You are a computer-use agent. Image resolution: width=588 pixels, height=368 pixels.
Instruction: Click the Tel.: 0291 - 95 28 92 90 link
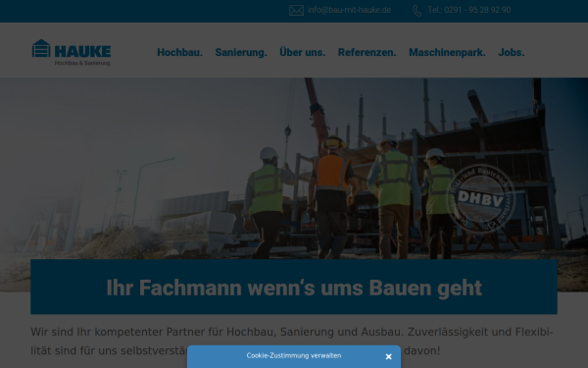point(468,10)
